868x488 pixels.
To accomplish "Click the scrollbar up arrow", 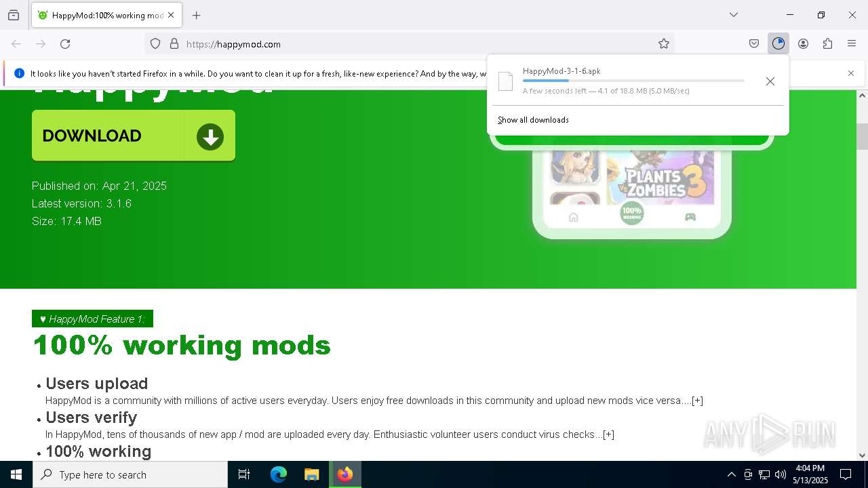I will (x=862, y=96).
